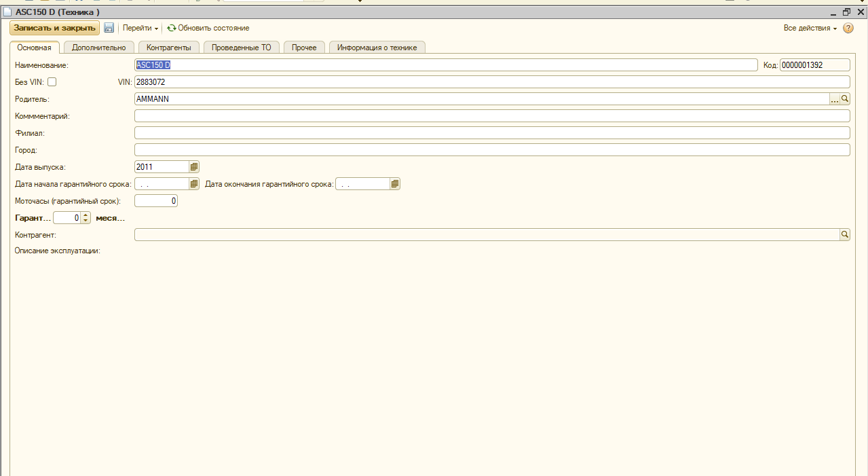Image resolution: width=868 pixels, height=476 pixels.
Task: Click the Комментарий text field
Action: pos(491,116)
